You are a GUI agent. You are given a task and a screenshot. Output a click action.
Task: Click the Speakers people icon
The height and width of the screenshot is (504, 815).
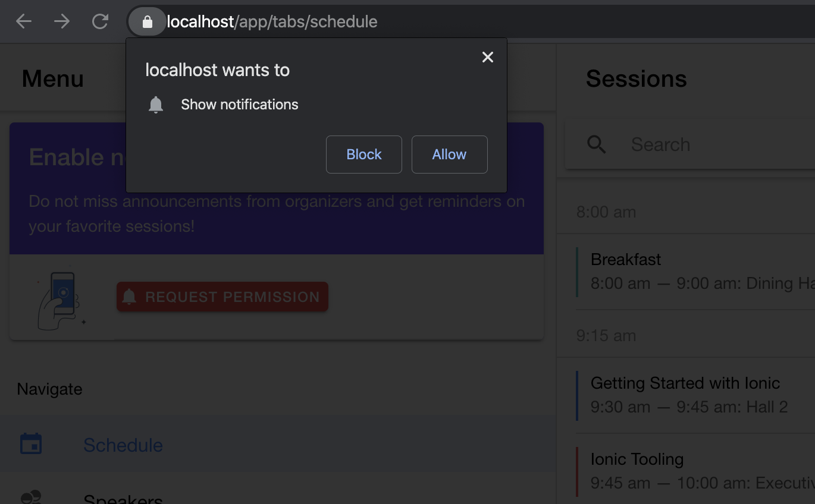[x=31, y=497]
